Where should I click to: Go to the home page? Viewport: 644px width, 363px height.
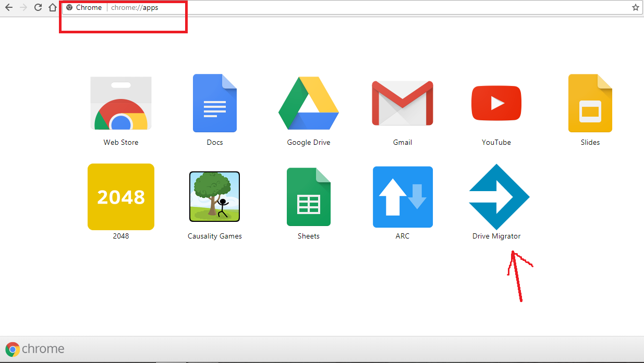pyautogui.click(x=52, y=7)
